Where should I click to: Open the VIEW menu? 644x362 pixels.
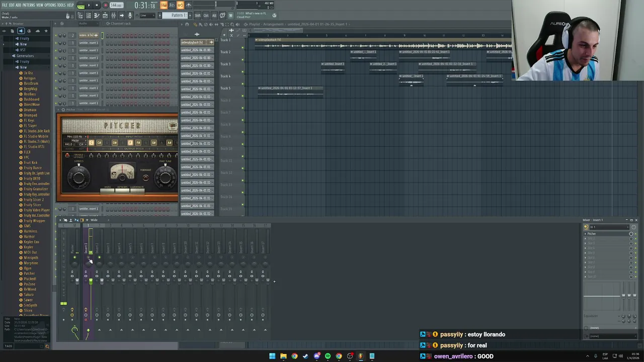point(40,5)
